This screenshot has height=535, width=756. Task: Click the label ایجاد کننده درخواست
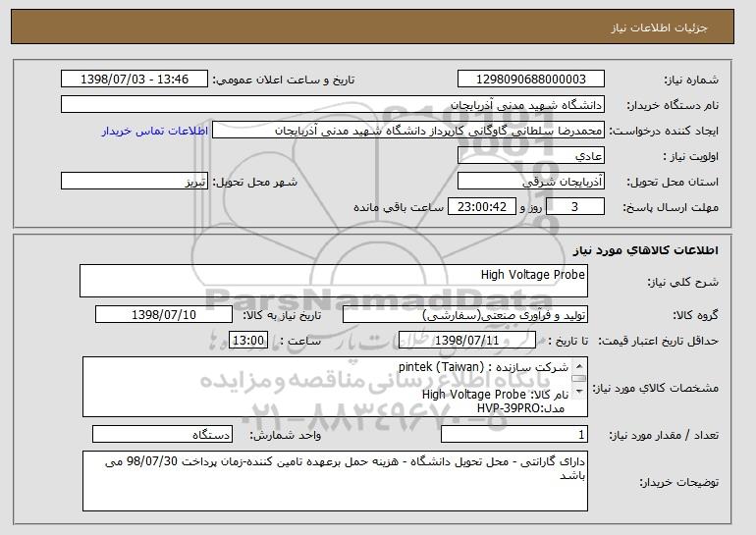pos(664,132)
